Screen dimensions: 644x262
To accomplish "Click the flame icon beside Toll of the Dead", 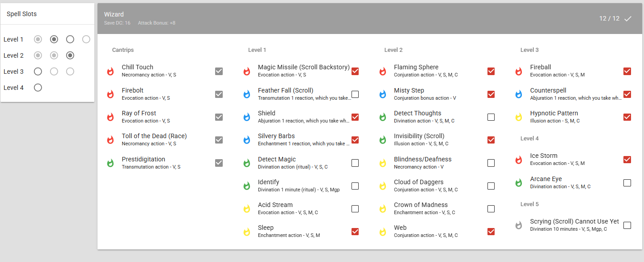I will pyautogui.click(x=110, y=140).
